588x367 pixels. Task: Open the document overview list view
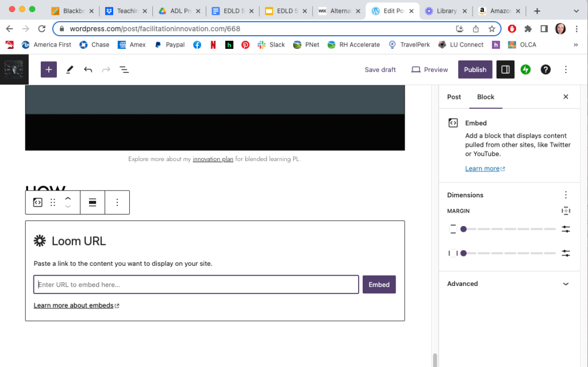pos(124,70)
